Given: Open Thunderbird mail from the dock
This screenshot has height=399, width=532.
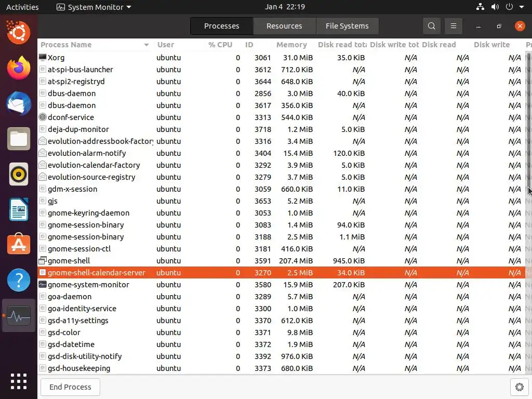Looking at the screenshot, I should 19,103.
